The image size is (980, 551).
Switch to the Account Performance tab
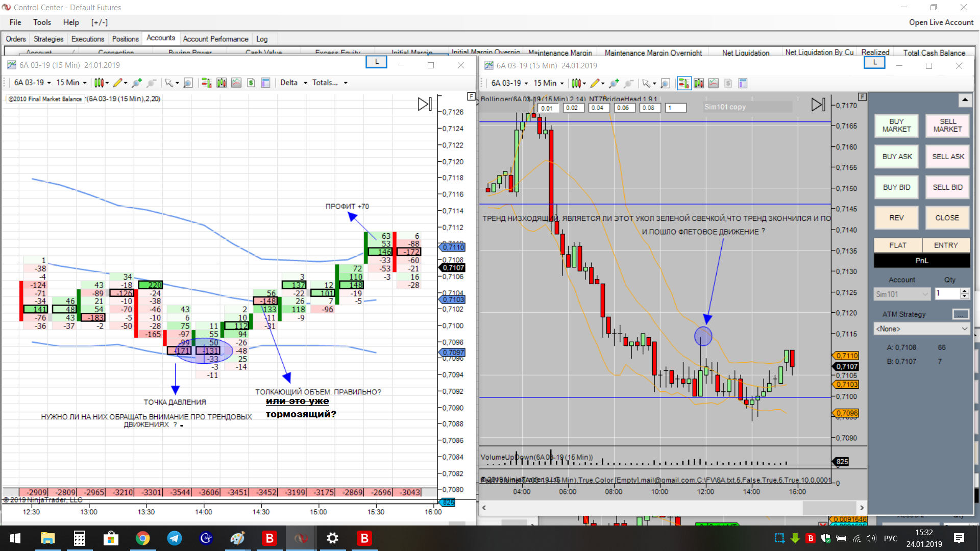coord(215,39)
